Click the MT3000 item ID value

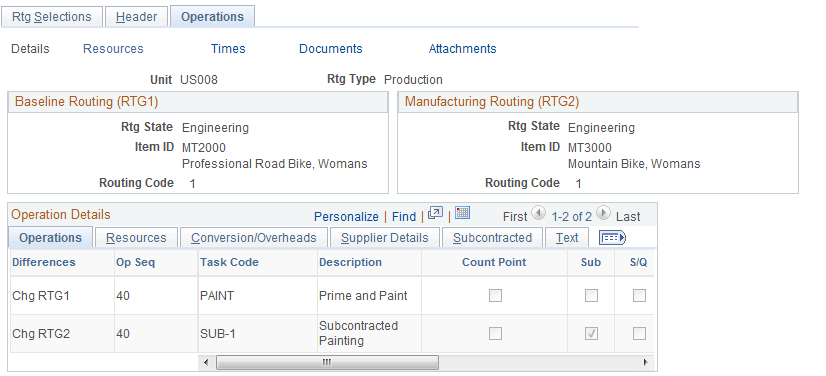(590, 147)
